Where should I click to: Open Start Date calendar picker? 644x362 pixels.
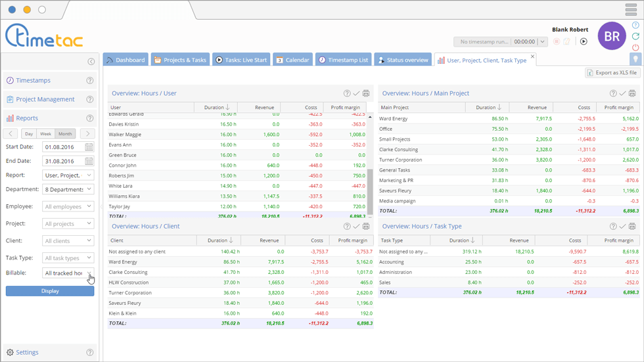click(x=89, y=147)
